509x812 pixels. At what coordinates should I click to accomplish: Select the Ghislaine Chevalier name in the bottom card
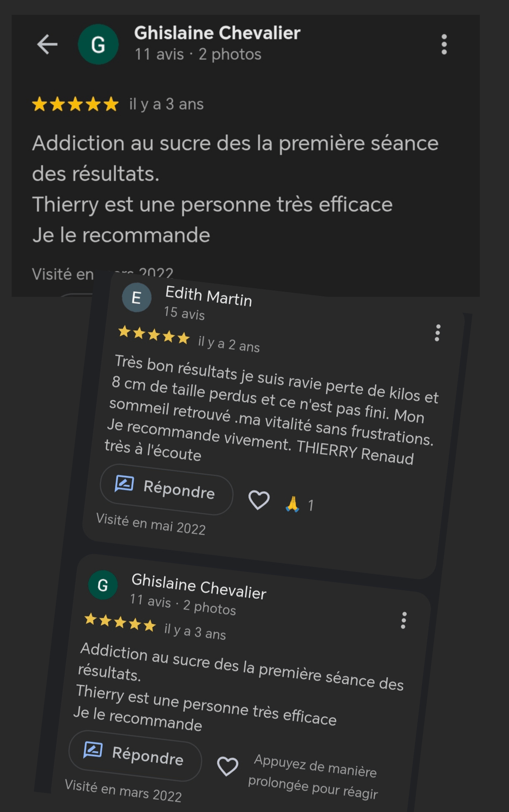199,587
